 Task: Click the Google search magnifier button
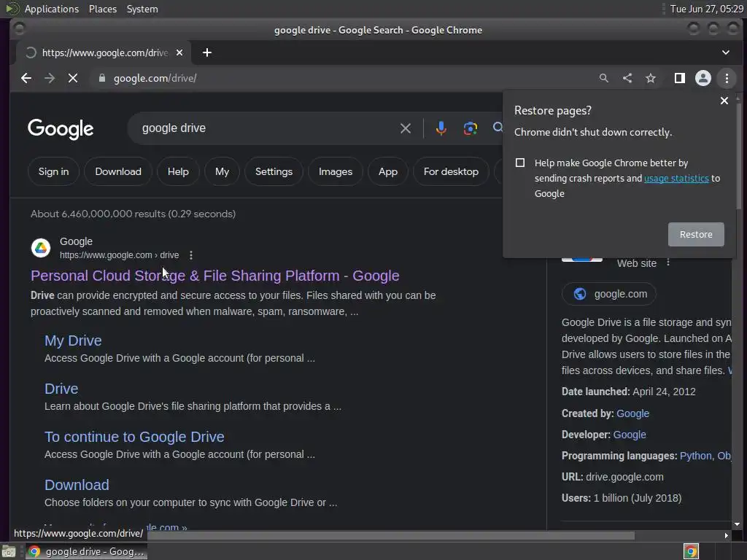[498, 128]
